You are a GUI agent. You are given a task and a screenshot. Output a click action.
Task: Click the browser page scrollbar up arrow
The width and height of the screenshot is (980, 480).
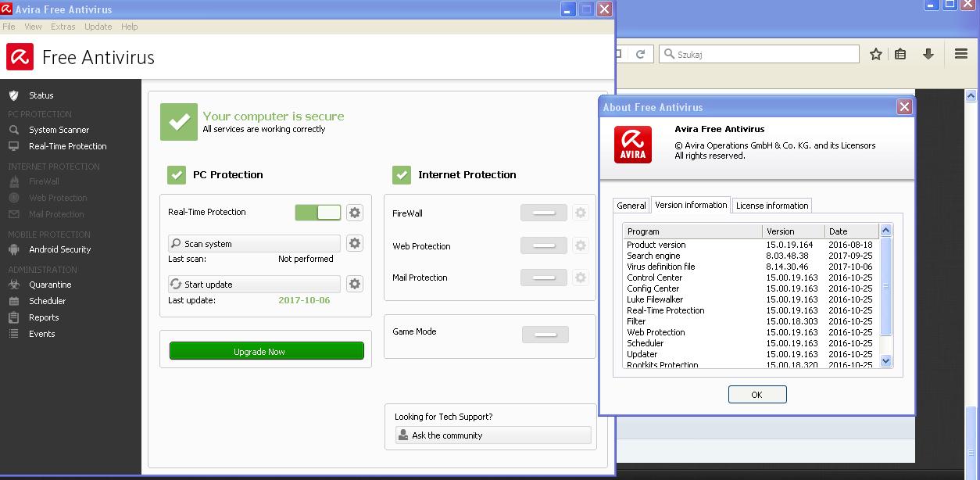coord(972,96)
